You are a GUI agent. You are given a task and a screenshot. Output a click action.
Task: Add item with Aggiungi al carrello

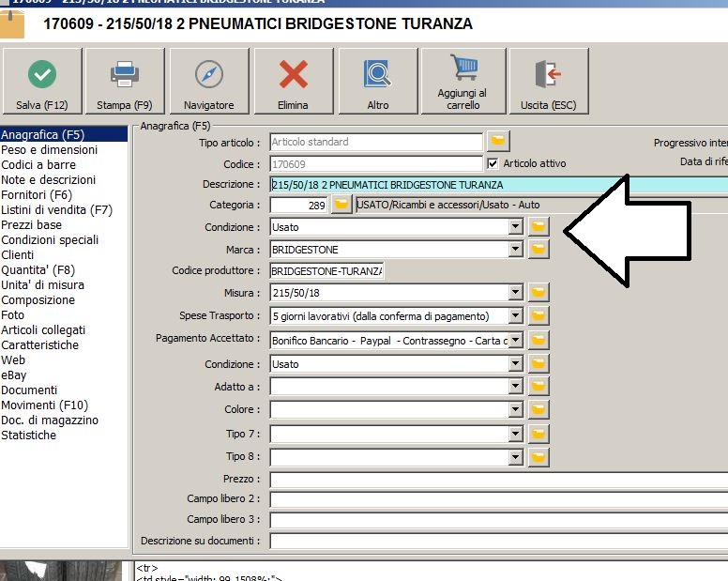[x=463, y=81]
